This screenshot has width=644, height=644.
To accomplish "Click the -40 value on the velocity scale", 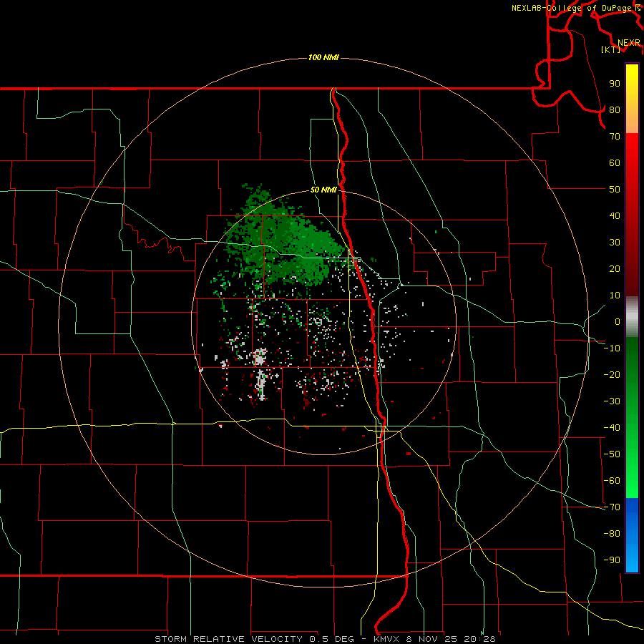I will (x=612, y=428).
